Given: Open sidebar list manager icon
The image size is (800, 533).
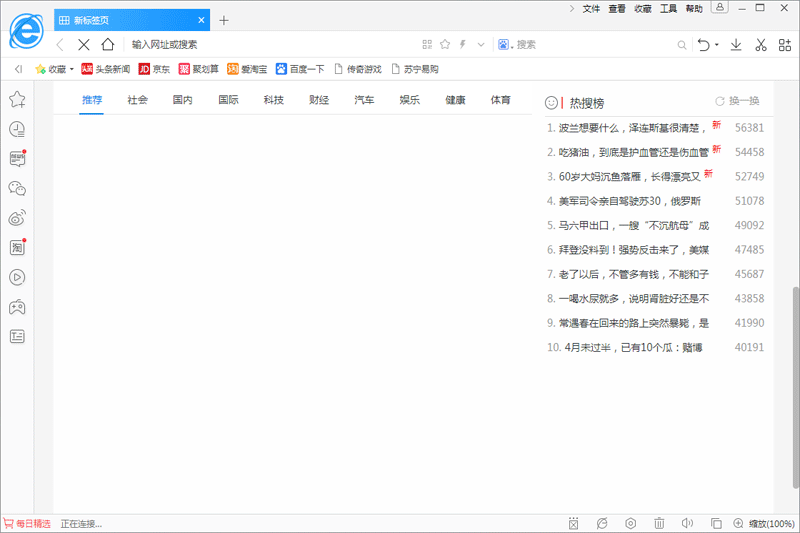Looking at the screenshot, I should point(17,336).
